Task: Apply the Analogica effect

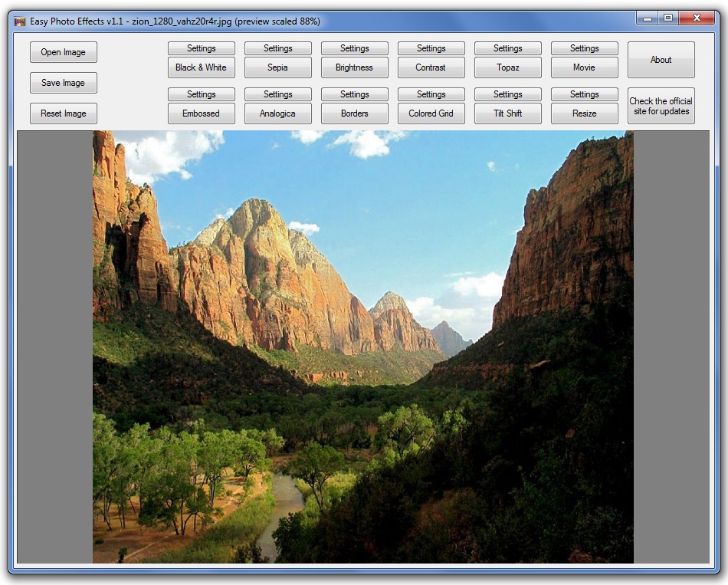Action: 277,113
